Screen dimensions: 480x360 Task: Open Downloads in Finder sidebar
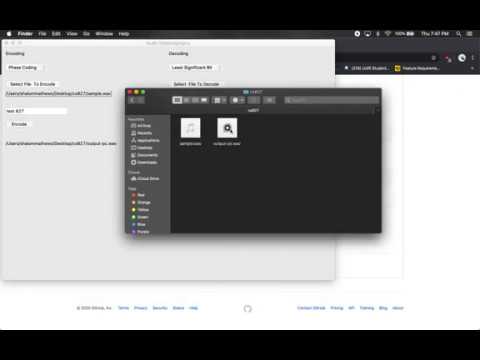(x=144, y=162)
